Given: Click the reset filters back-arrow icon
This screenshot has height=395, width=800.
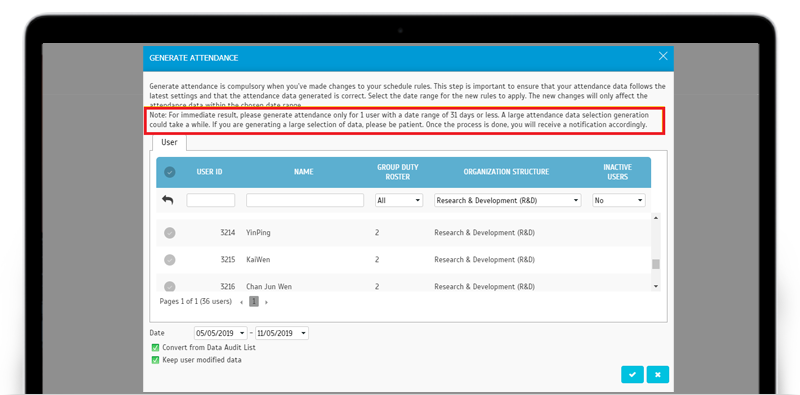Looking at the screenshot, I should click(168, 200).
